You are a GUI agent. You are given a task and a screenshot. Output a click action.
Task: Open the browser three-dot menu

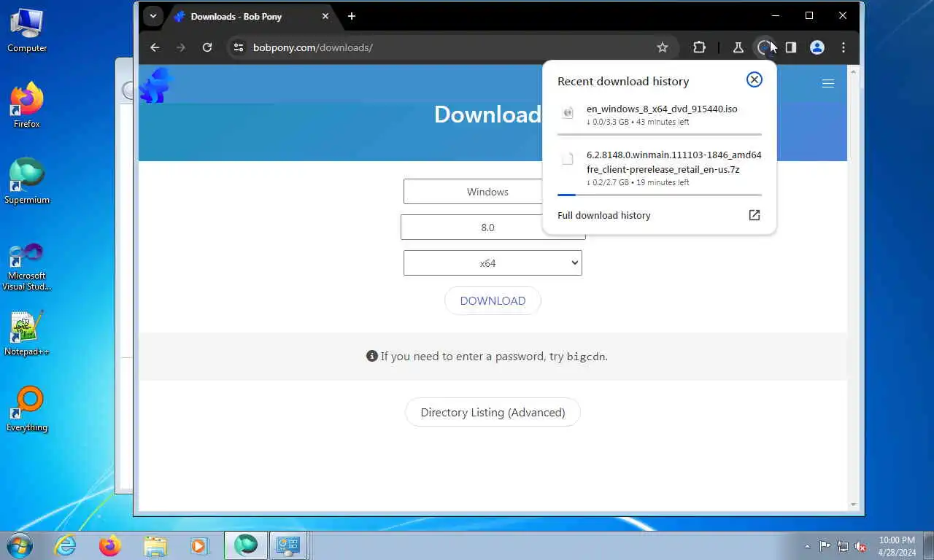click(844, 47)
